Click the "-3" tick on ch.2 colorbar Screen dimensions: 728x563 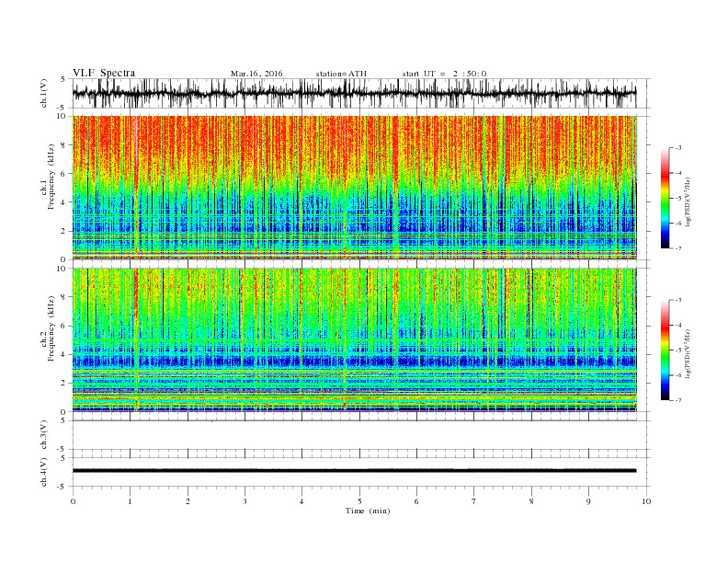tap(677, 300)
